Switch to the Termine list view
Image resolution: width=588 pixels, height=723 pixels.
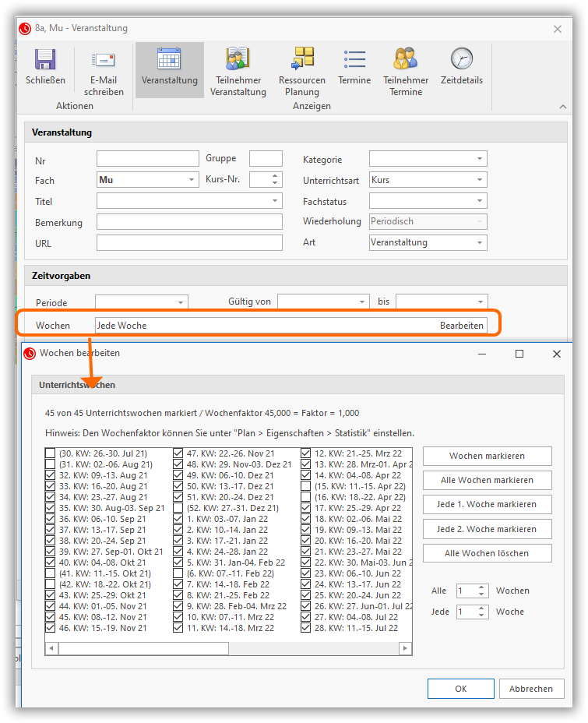coord(354,61)
